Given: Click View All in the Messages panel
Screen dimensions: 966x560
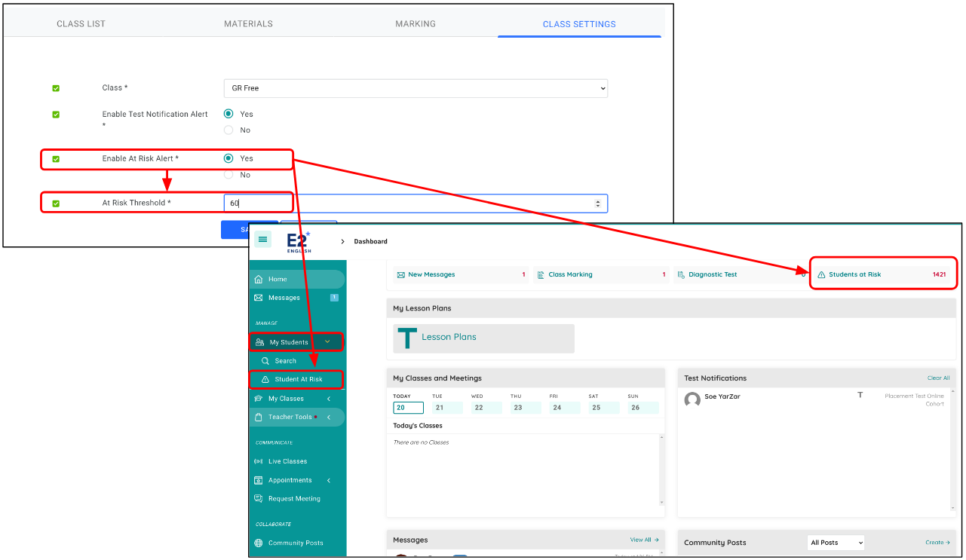Looking at the screenshot, I should coord(639,540).
